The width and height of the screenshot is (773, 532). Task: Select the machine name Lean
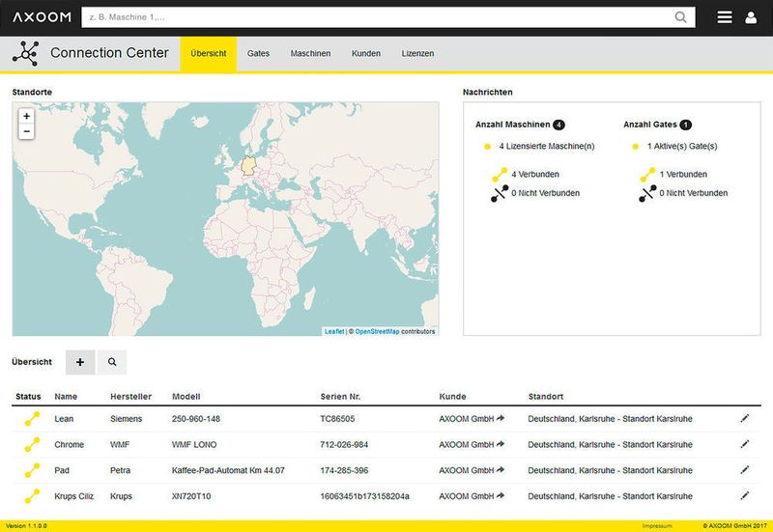coord(64,419)
